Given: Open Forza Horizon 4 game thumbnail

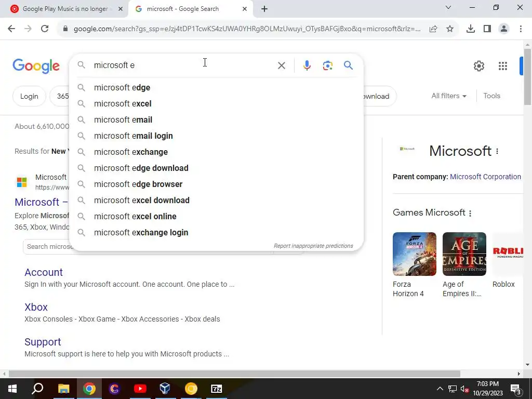Looking at the screenshot, I should click(x=414, y=254).
